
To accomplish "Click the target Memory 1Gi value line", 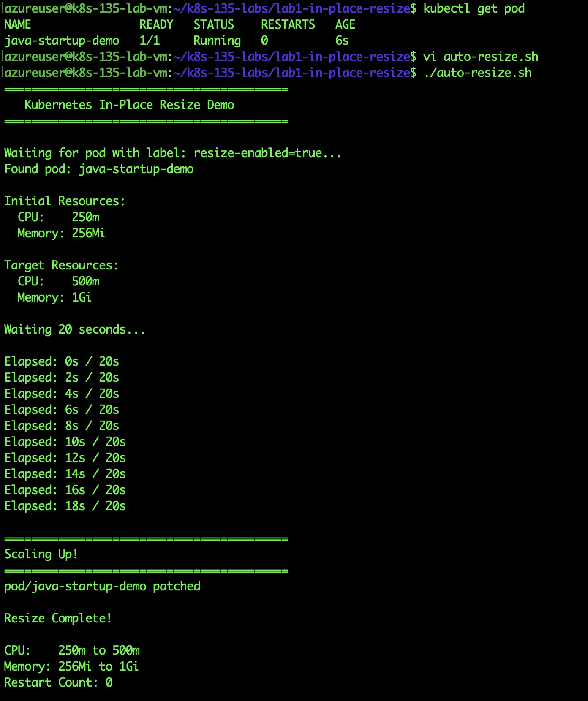I will click(54, 297).
